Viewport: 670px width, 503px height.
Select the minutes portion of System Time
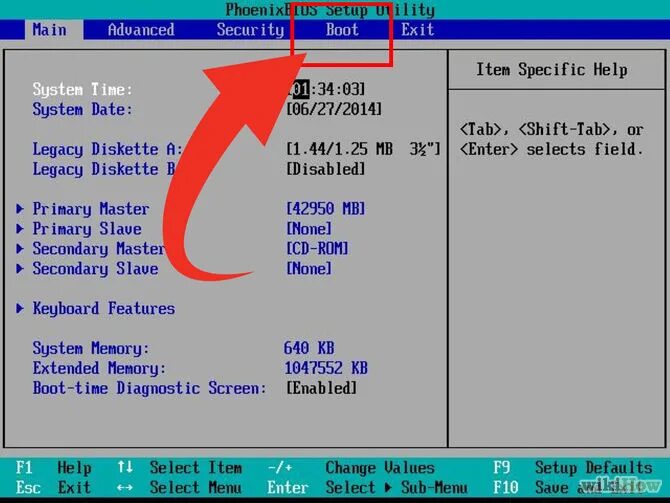point(326,89)
